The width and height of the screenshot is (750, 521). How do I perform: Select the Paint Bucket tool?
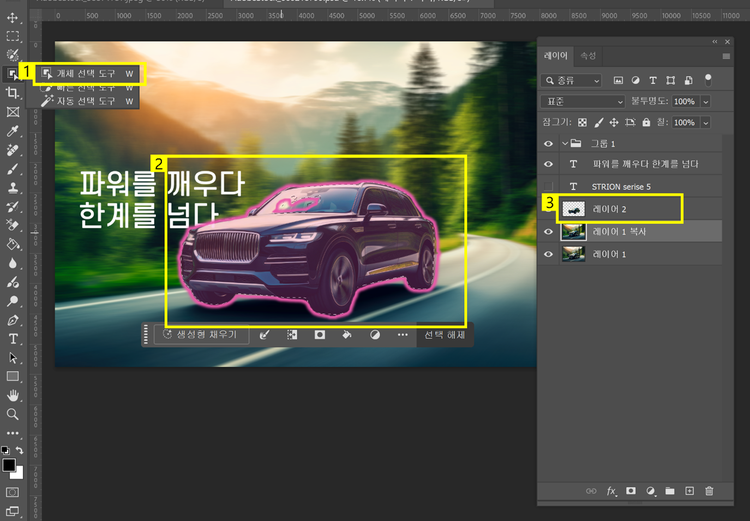pyautogui.click(x=12, y=244)
